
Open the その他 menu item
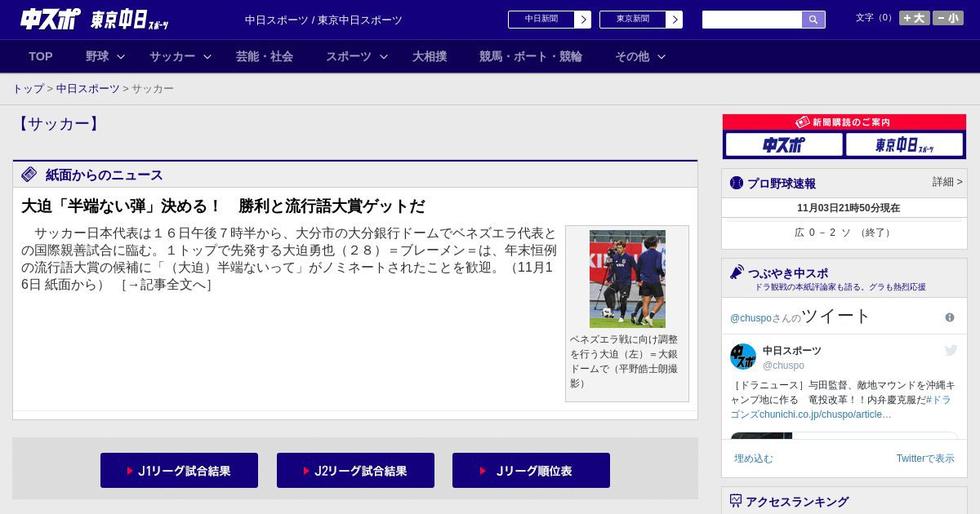[632, 56]
